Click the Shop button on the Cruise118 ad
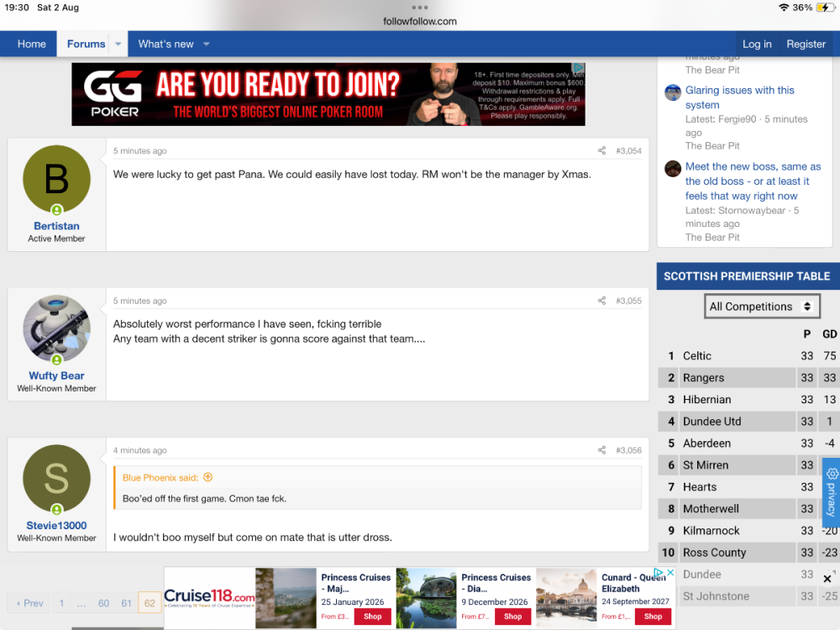Screen dimensions: 840x630 (x=372, y=617)
